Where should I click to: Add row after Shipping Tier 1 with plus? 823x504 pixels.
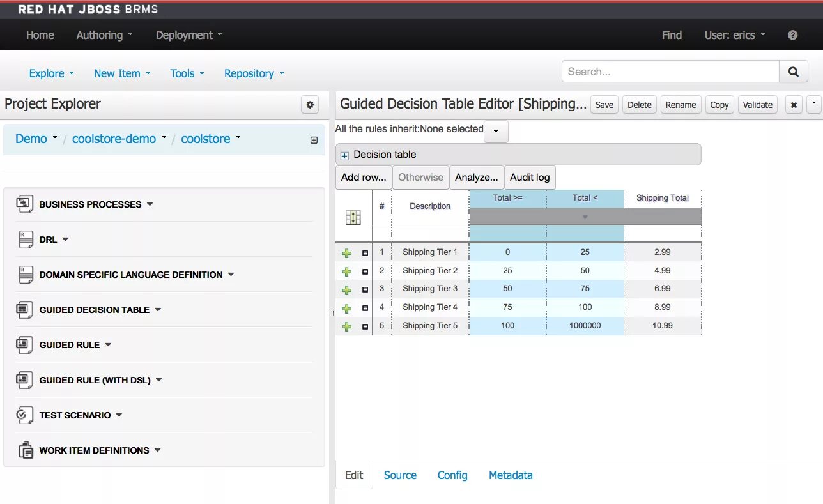tap(347, 254)
